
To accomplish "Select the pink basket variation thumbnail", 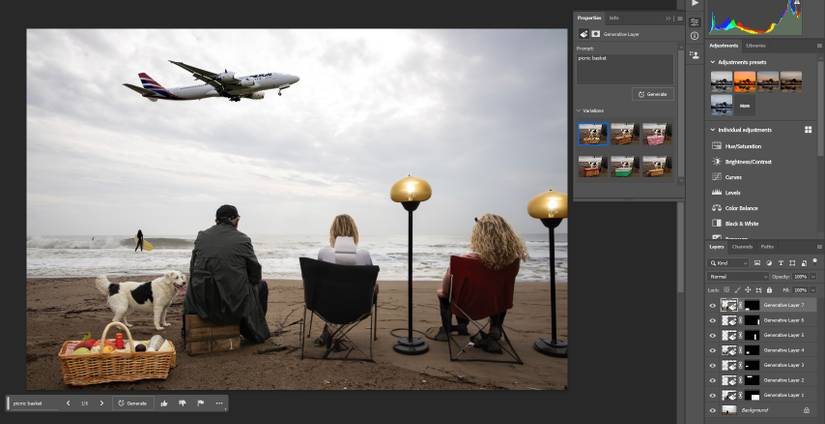I will [x=657, y=134].
